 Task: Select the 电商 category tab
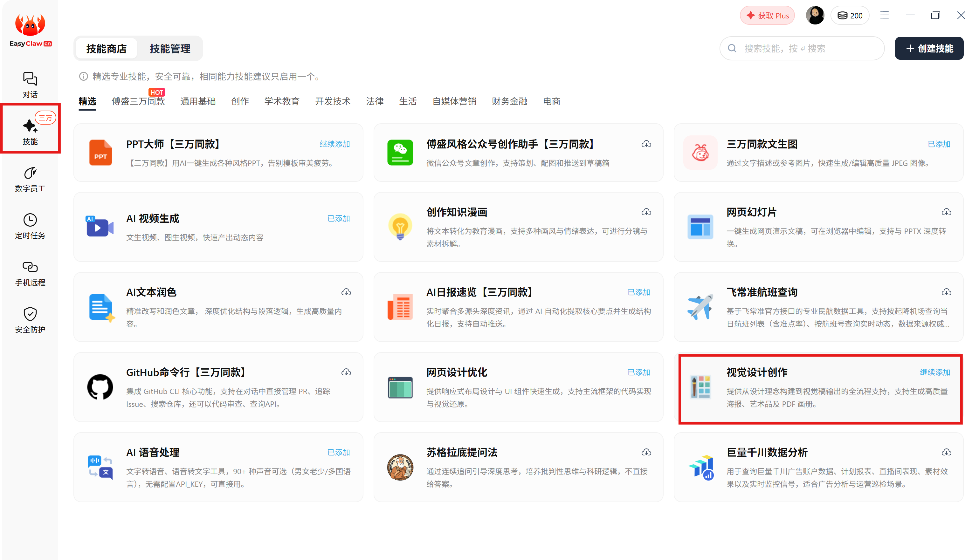click(x=551, y=101)
